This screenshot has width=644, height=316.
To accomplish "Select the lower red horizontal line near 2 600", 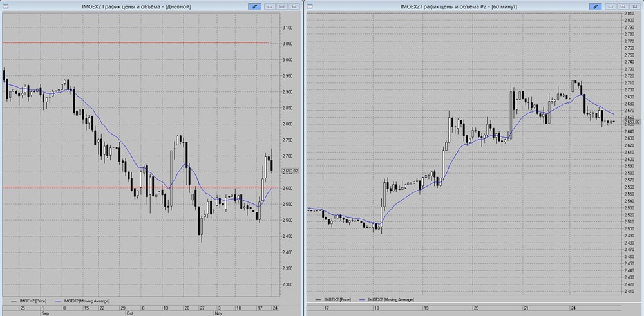I will (x=140, y=187).
